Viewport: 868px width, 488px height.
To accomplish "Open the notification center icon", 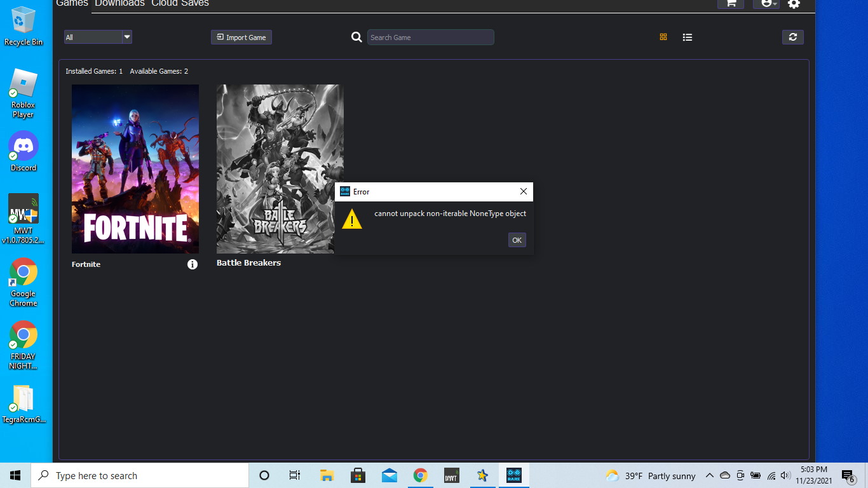I will [848, 475].
